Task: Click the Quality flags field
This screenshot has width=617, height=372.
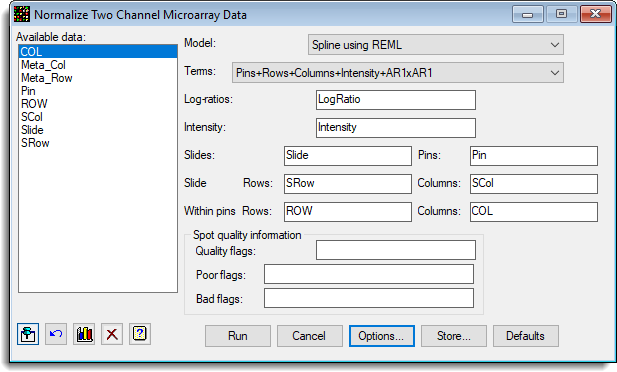Action: click(395, 250)
